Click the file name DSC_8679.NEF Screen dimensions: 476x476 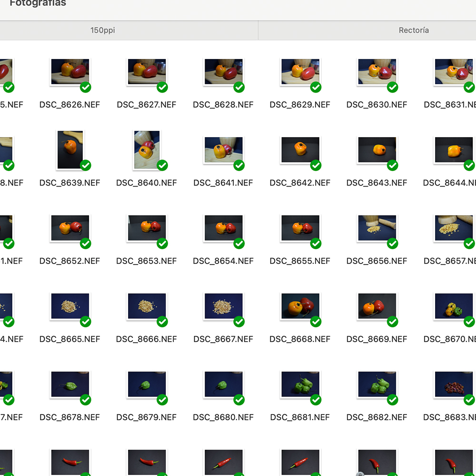(146, 417)
